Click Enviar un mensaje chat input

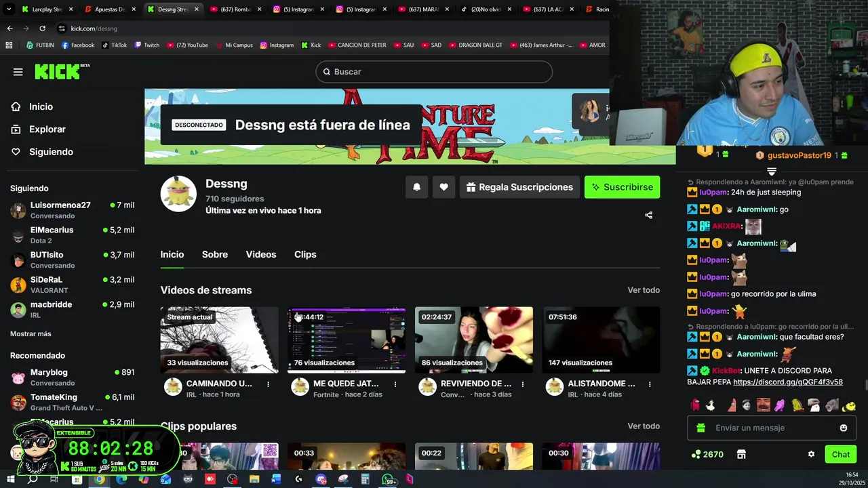(x=773, y=428)
